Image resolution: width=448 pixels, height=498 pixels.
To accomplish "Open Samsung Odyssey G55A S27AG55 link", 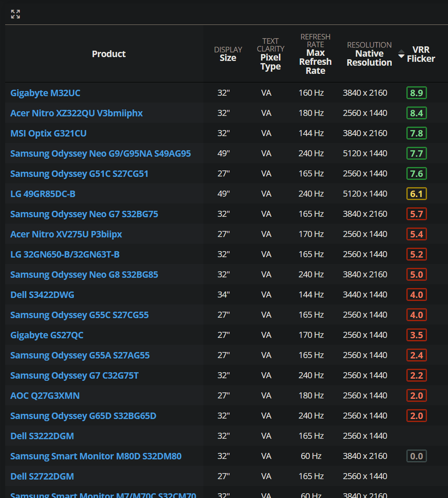I will click(80, 355).
